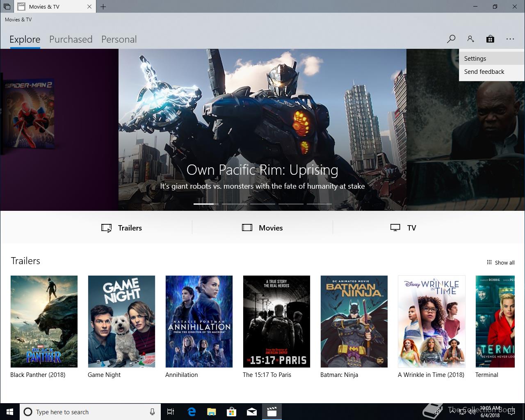Click the Trailers section heading
The image size is (525, 420).
click(x=25, y=261)
